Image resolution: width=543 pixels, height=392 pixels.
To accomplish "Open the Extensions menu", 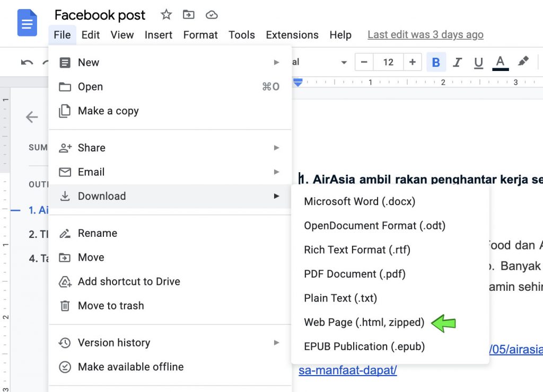I will point(292,35).
